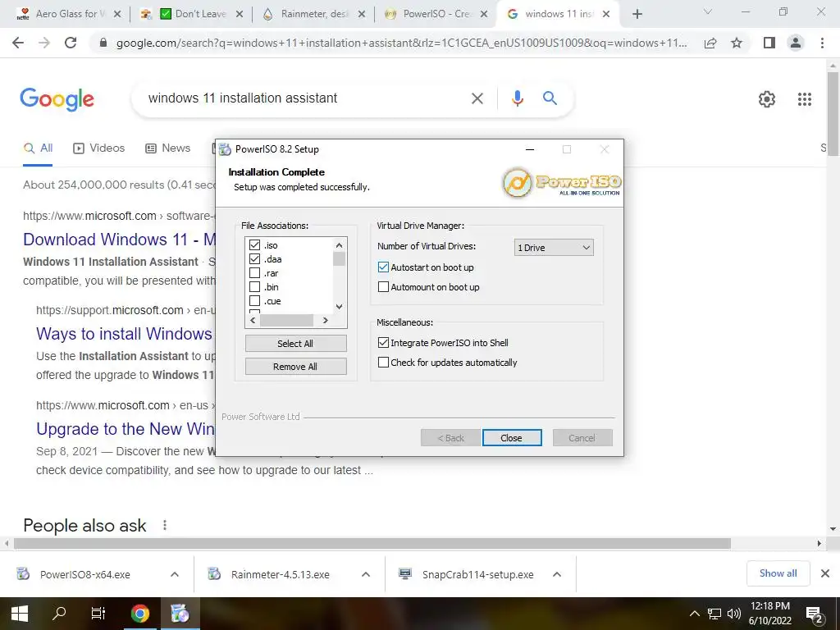Open tab search chevron in Chrome

coord(708,11)
